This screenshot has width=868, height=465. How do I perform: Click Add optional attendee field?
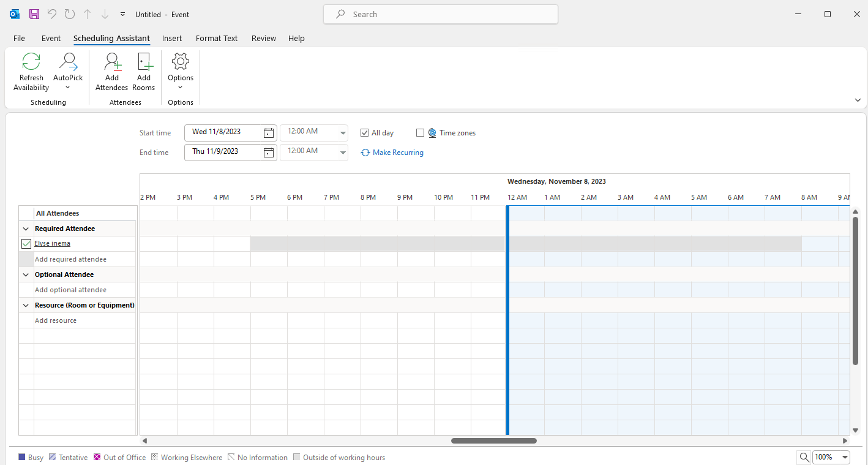84,290
